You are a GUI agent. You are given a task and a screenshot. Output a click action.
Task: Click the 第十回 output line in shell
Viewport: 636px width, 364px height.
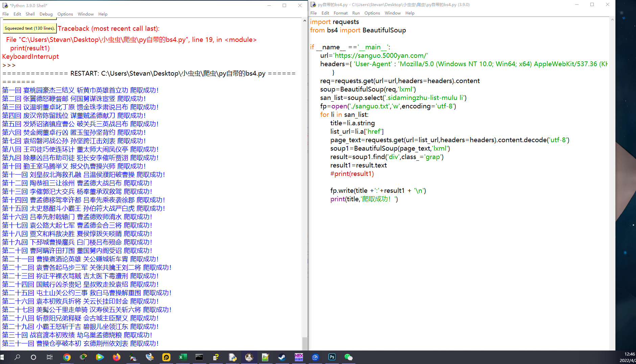(74, 166)
